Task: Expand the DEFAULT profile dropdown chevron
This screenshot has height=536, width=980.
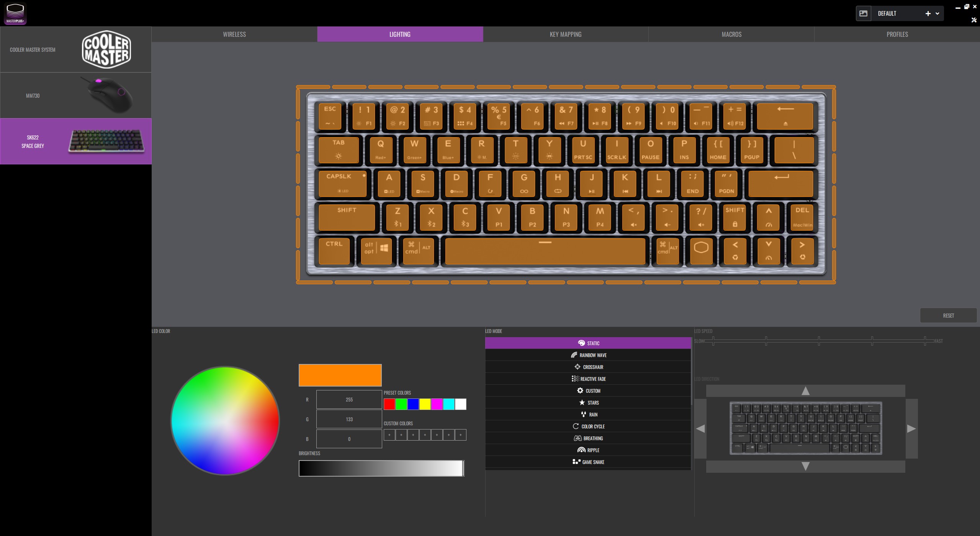Action: click(x=937, y=13)
